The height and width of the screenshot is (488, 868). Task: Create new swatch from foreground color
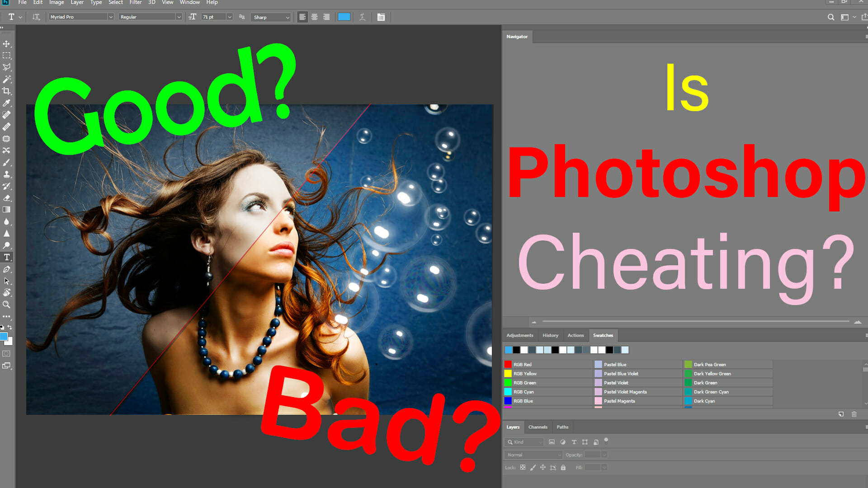click(841, 414)
